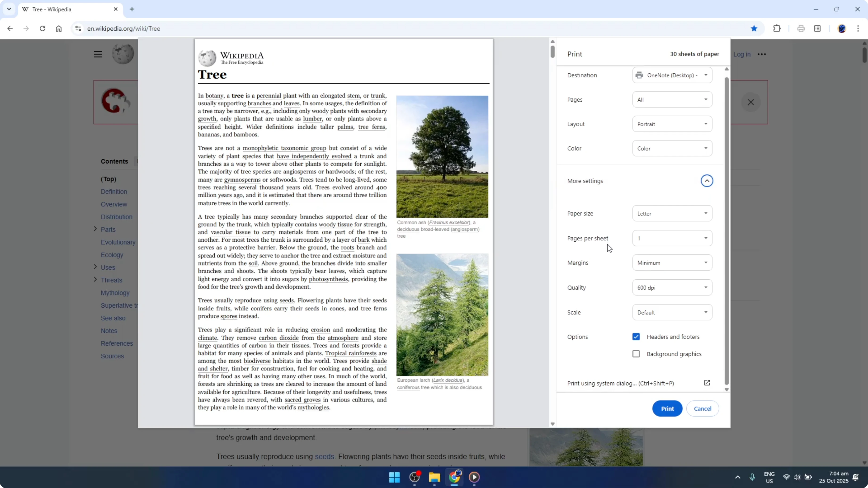Go to the Distribution section link
Viewport: 868px width, 488px height.
pyautogui.click(x=117, y=217)
